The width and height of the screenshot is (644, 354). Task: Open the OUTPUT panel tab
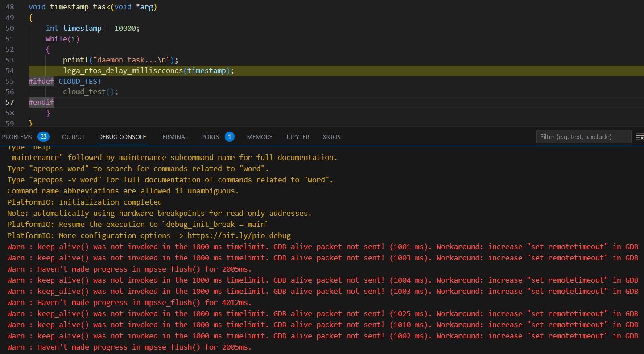coord(73,137)
